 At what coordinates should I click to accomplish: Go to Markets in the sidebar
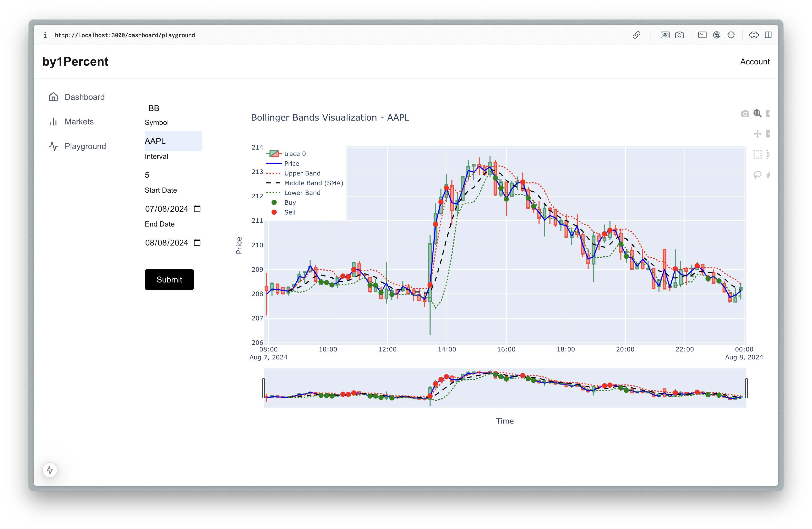(79, 122)
